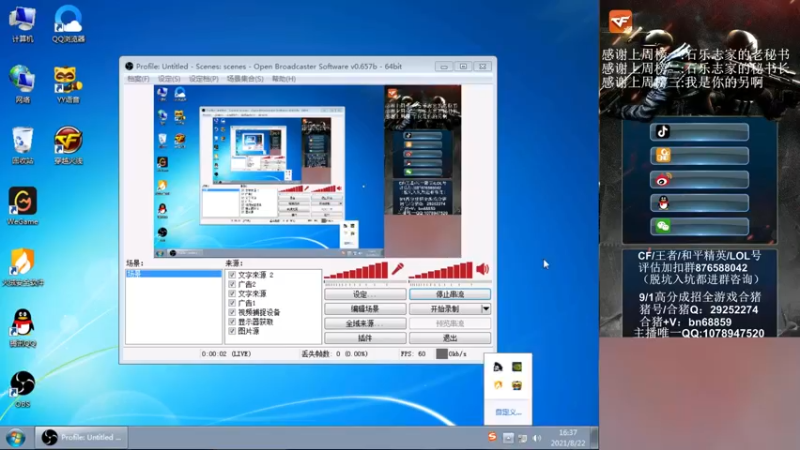Click 0:00:02 (LIVE) status text
The height and width of the screenshot is (450, 800).
coord(226,354)
